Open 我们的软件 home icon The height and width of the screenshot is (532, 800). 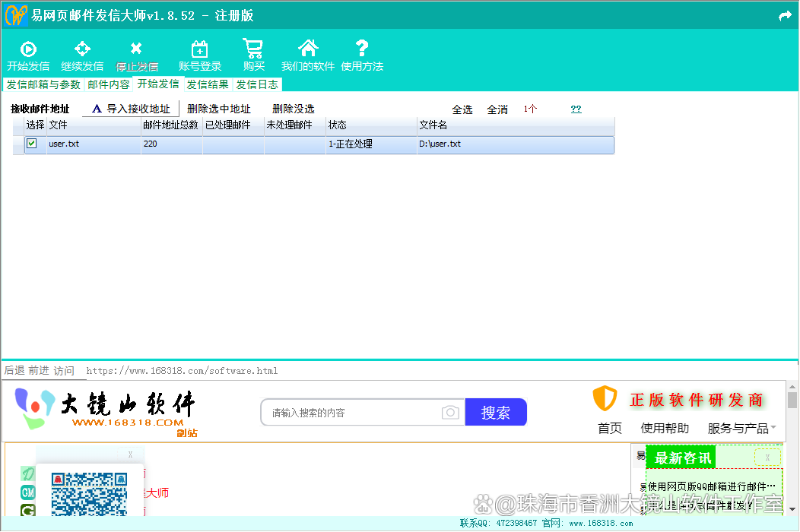[x=308, y=49]
